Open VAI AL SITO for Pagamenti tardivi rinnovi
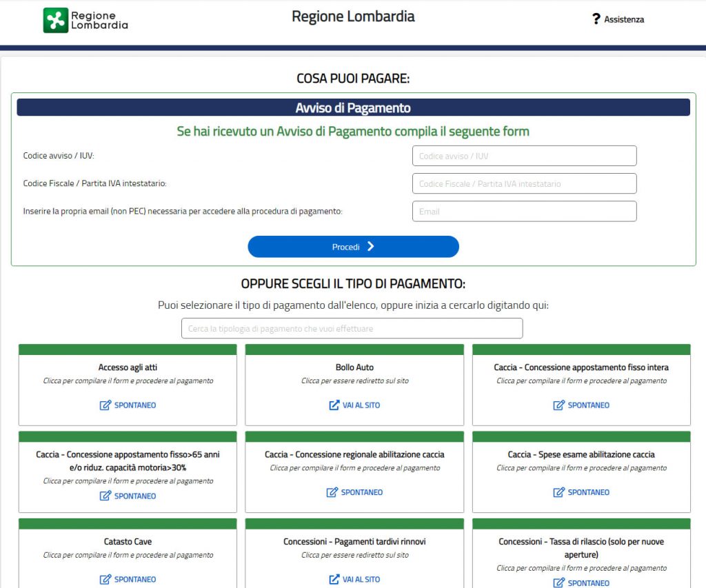Image resolution: width=706 pixels, height=588 pixels. pos(361,579)
